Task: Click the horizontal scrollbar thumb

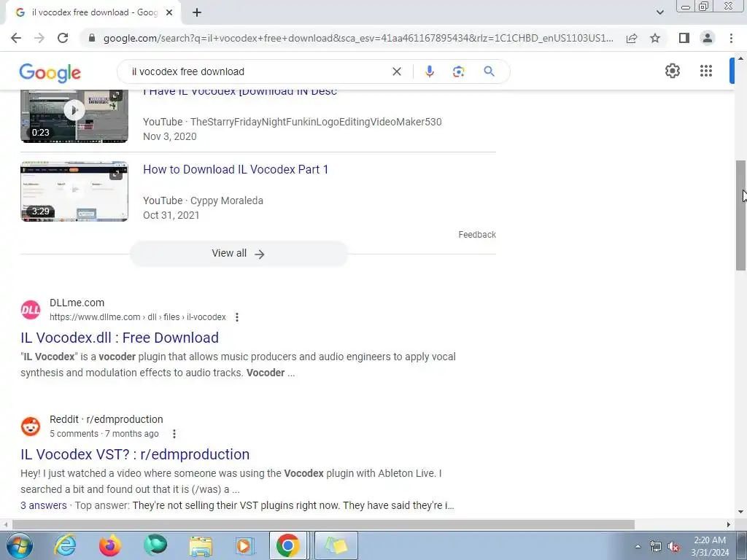Action: [x=323, y=524]
